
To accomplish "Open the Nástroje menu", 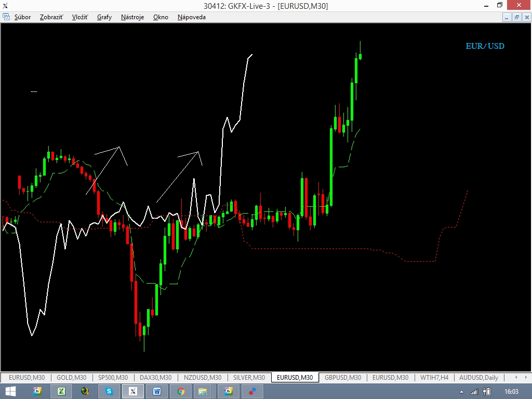I will 132,17.
